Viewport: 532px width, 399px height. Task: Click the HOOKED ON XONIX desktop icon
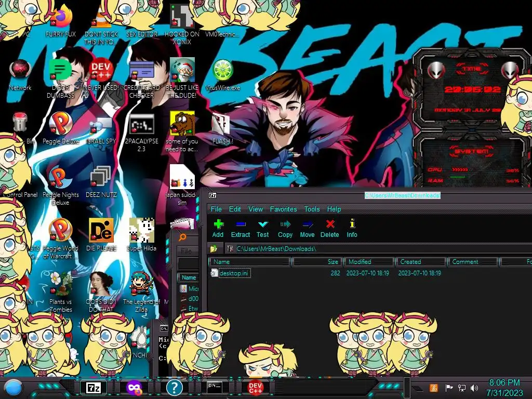click(182, 25)
